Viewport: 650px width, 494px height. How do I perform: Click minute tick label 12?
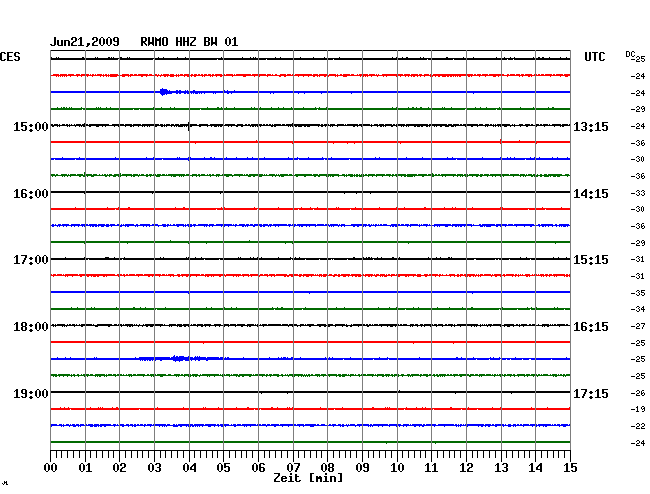pos(466,468)
